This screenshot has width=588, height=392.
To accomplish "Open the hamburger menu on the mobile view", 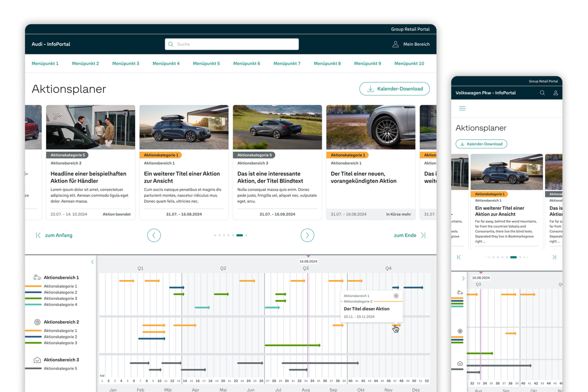I will [x=462, y=108].
